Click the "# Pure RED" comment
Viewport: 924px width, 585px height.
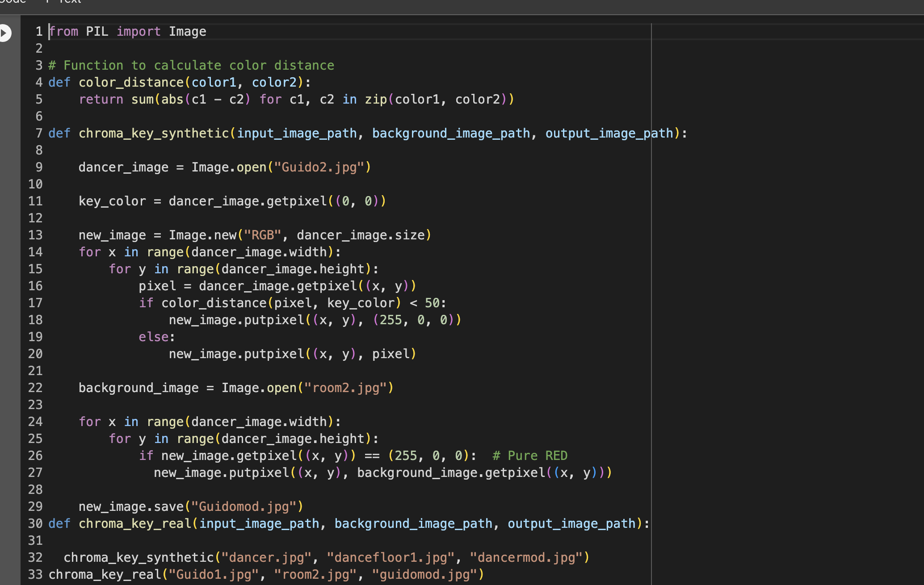click(x=530, y=455)
